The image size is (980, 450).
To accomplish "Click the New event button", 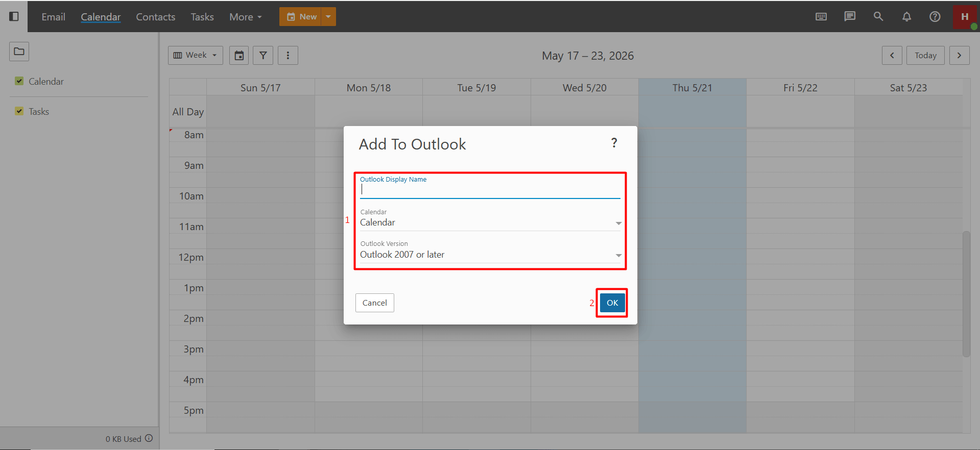I will point(301,16).
